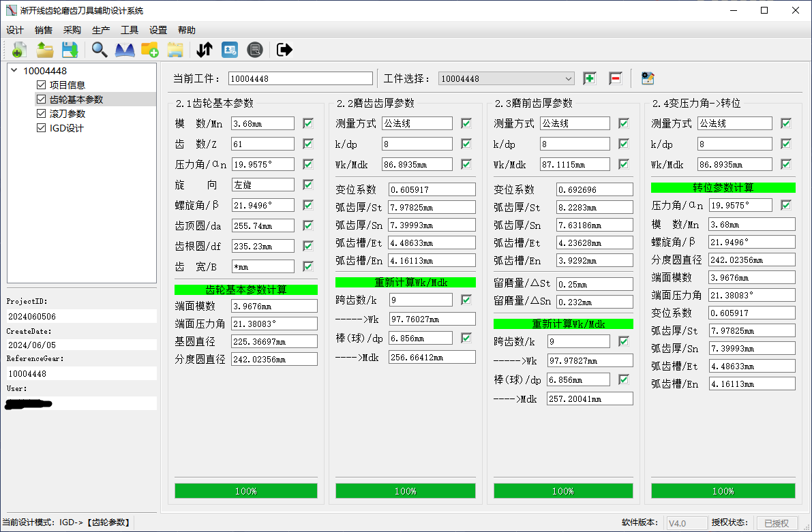Click the up-down arrows swap icon
This screenshot has height=532, width=812.
(x=205, y=50)
